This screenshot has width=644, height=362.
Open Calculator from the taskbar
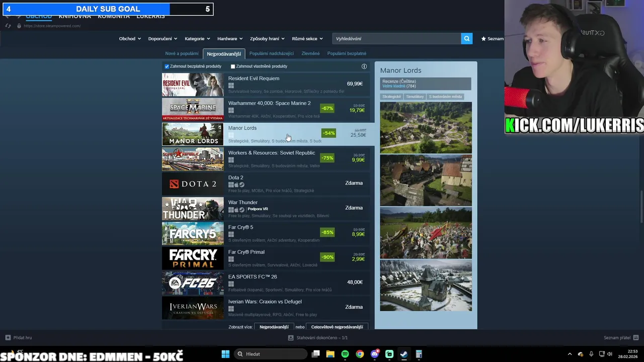coord(419,354)
